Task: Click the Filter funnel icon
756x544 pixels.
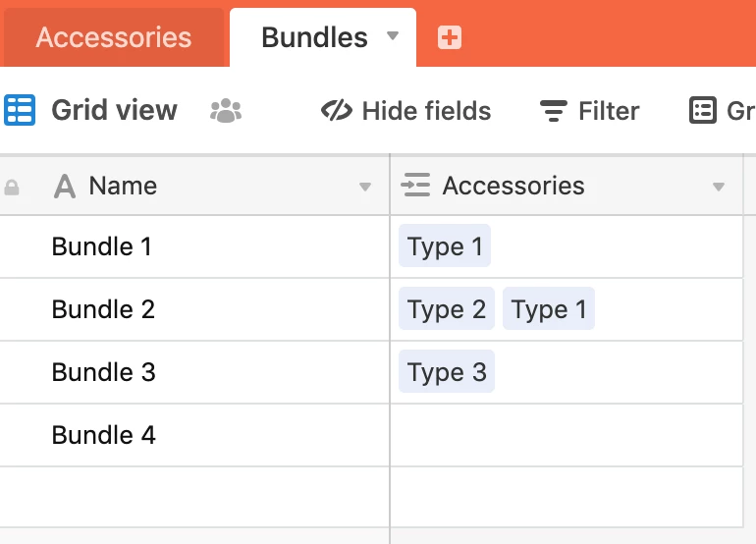Action: [554, 111]
